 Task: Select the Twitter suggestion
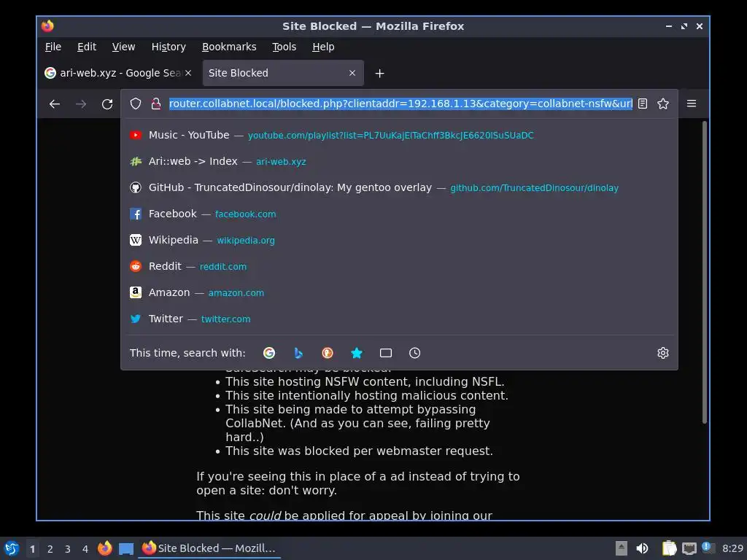pos(399,319)
